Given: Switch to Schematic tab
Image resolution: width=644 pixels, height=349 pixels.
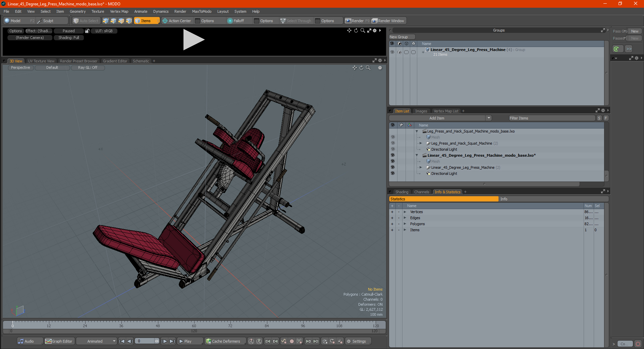Looking at the screenshot, I should click(141, 61).
